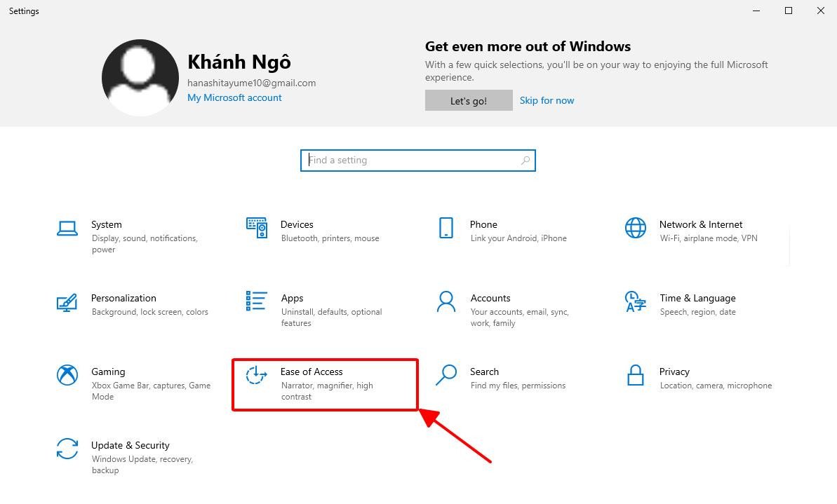Open My Microsoft account

coord(234,97)
